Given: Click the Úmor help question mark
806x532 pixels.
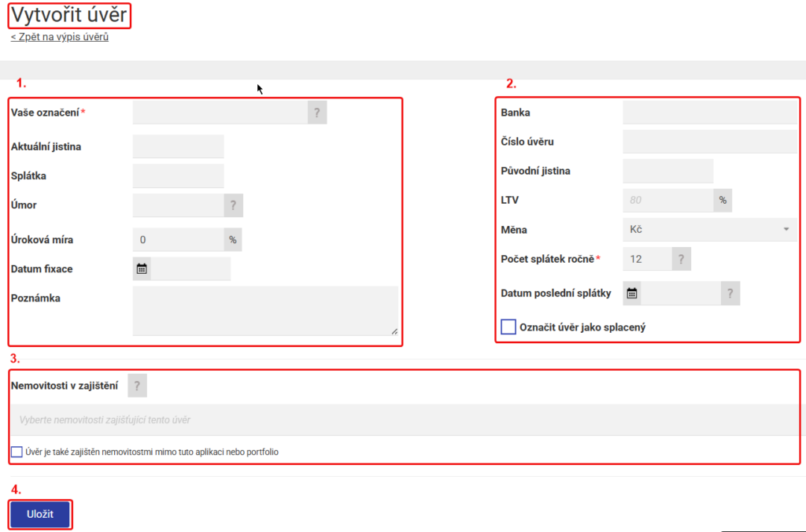Looking at the screenshot, I should (234, 205).
